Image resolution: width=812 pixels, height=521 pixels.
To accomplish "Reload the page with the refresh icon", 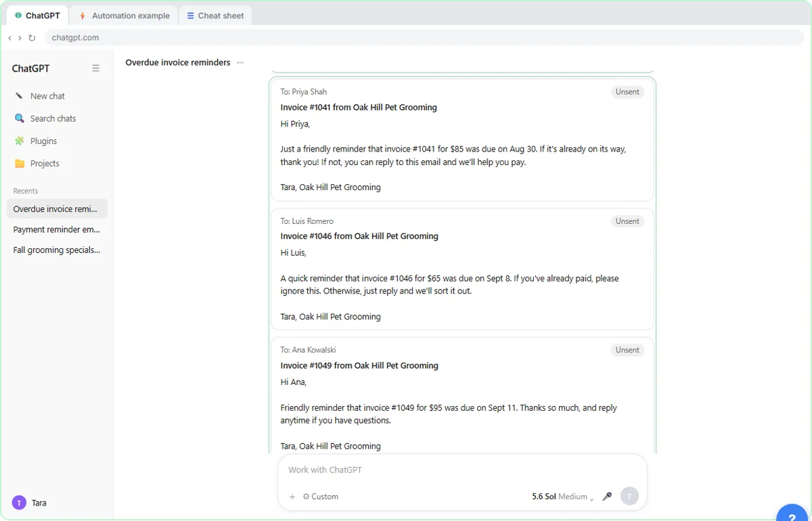I will point(32,38).
